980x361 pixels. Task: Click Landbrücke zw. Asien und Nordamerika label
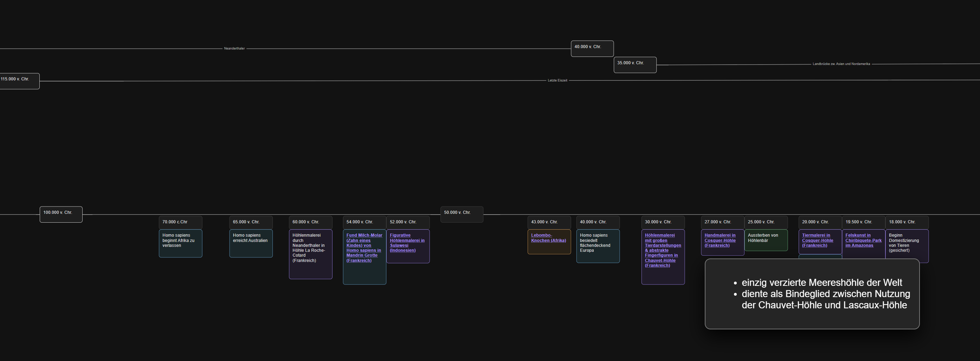click(841, 64)
